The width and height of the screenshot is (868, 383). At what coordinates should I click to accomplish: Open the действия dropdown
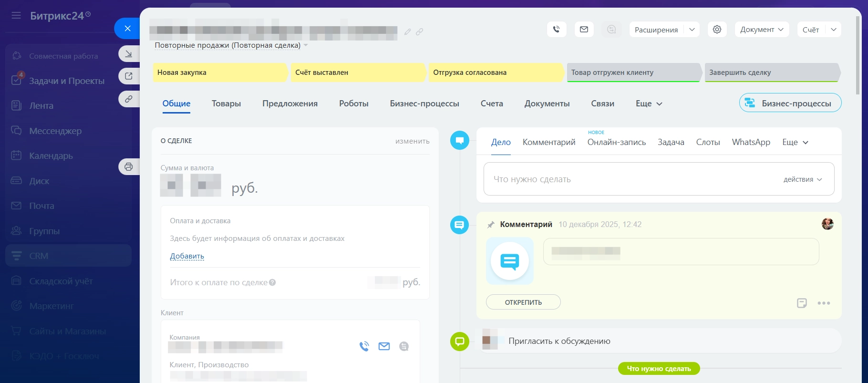(x=803, y=179)
